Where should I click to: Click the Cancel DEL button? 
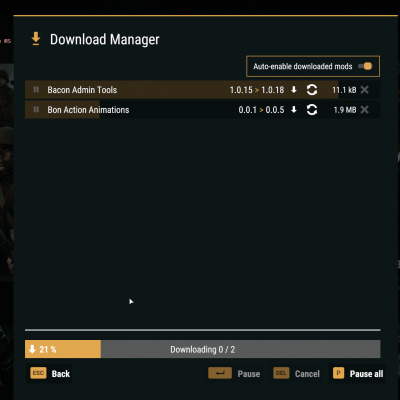(x=296, y=373)
